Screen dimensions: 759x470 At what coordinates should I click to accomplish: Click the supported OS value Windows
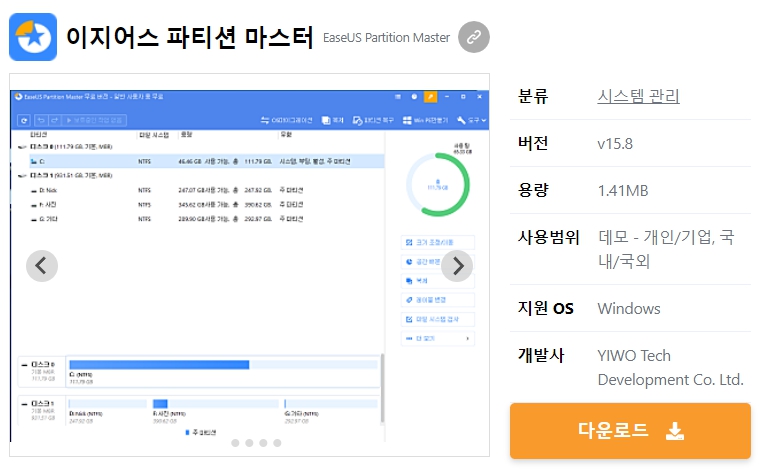coord(629,308)
